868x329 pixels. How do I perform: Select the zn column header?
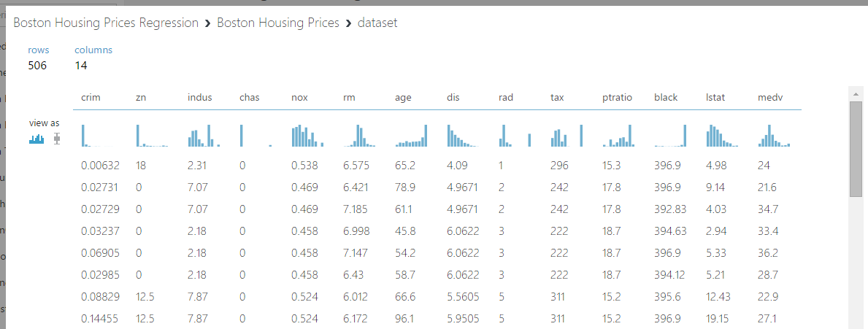(x=141, y=98)
